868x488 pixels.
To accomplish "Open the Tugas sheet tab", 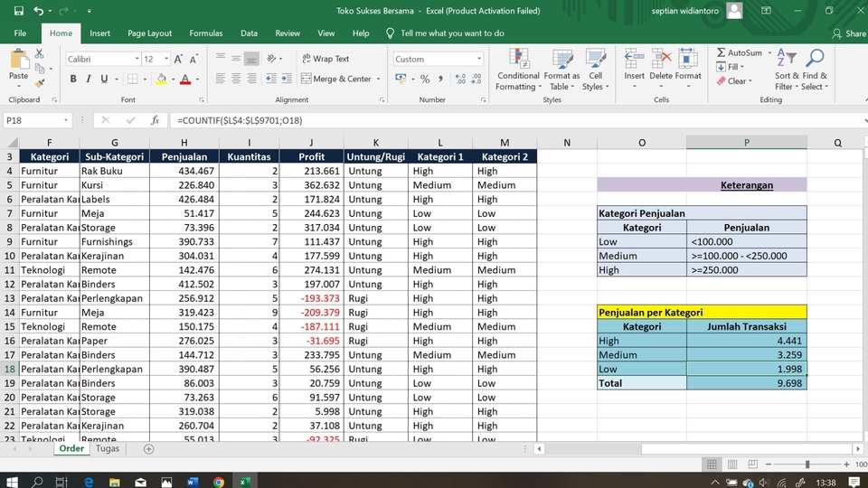I will (x=108, y=448).
